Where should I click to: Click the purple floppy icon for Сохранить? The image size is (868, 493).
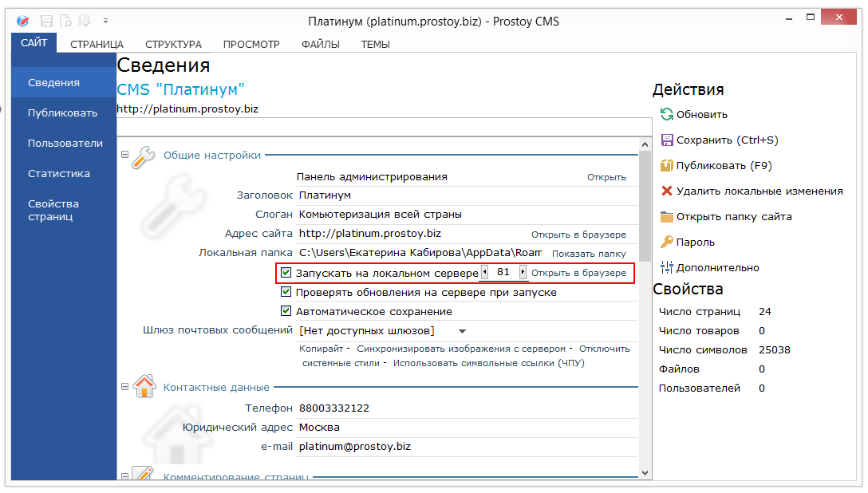[666, 140]
